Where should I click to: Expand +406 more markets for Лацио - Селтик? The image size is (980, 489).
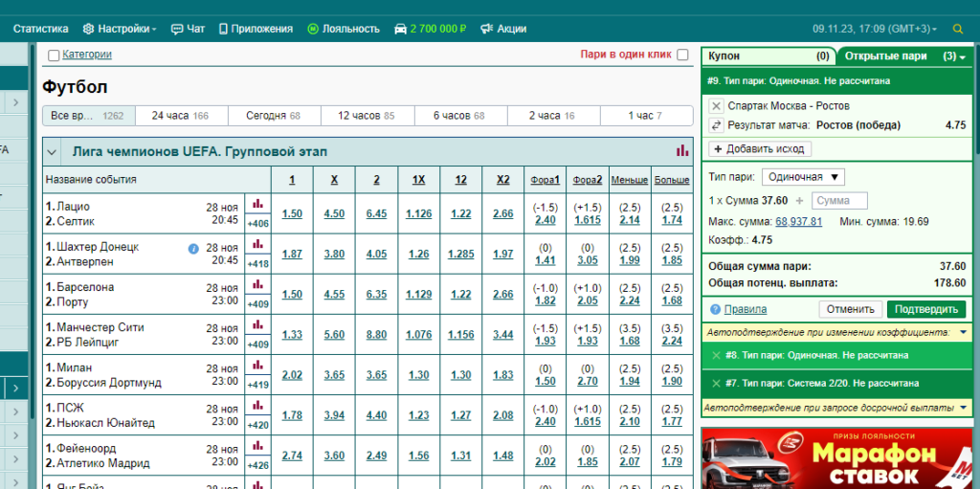(257, 224)
